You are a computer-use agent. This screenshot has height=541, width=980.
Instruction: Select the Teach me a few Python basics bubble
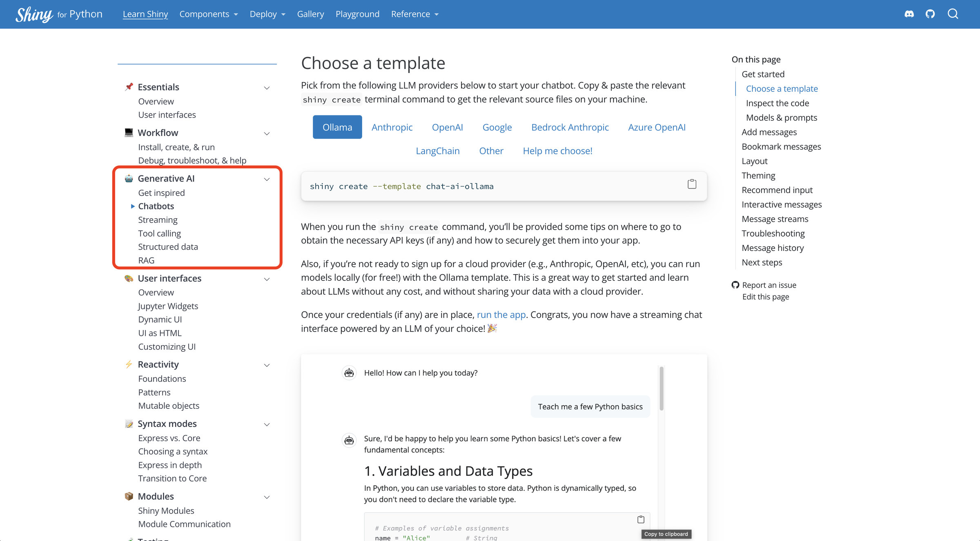[590, 406]
